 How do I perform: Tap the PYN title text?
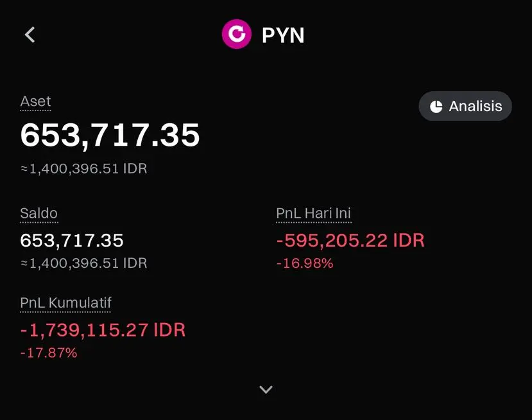click(283, 35)
